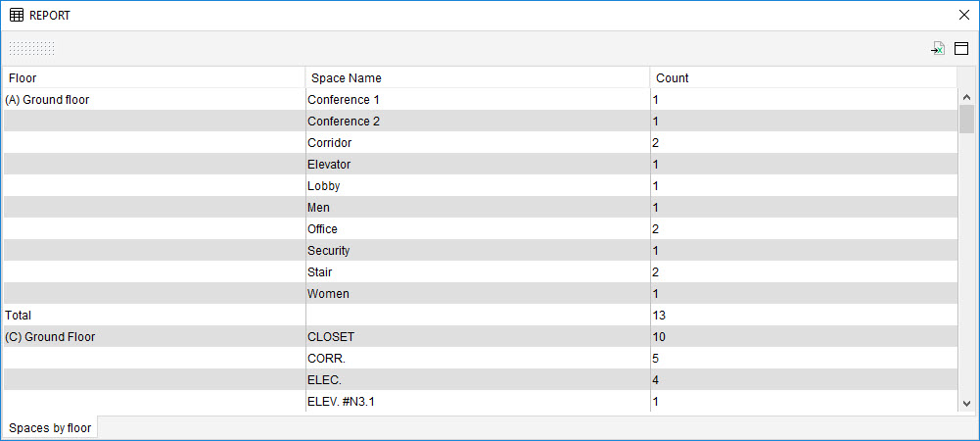The image size is (980, 441).
Task: Click the window layout icon in toolbar
Action: 961,49
